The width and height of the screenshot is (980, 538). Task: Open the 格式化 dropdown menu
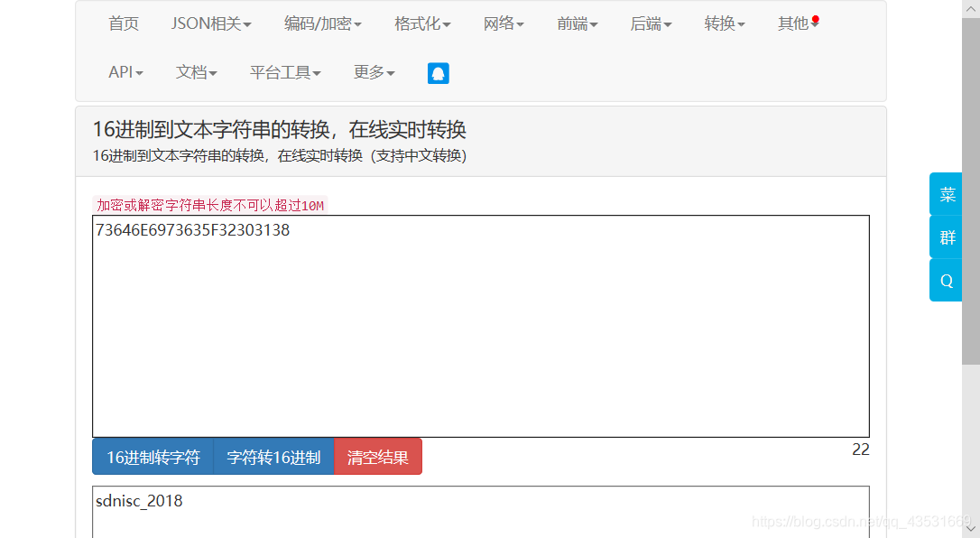click(422, 23)
